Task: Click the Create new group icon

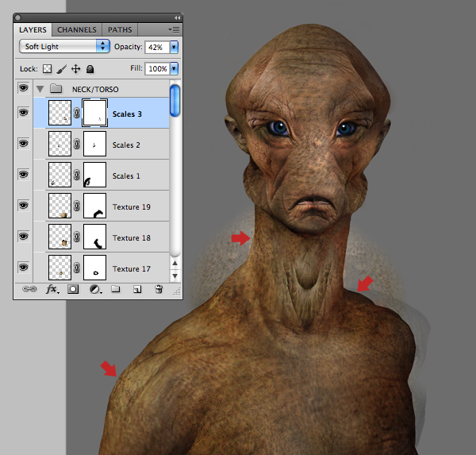Action: [x=115, y=289]
